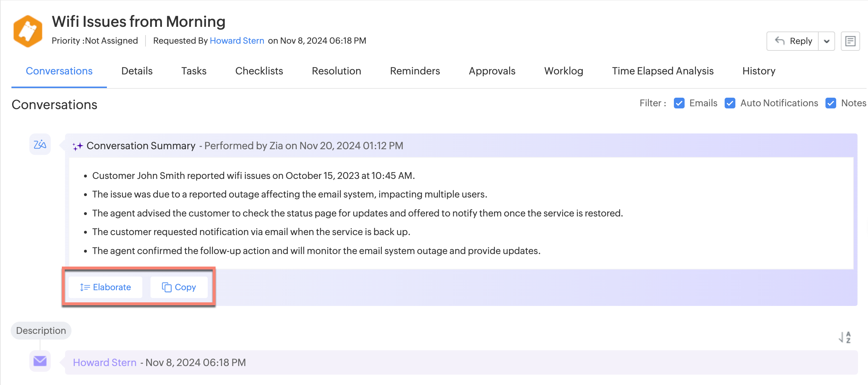Click the A-Z sort order icon
The height and width of the screenshot is (385, 868).
pyautogui.click(x=845, y=337)
